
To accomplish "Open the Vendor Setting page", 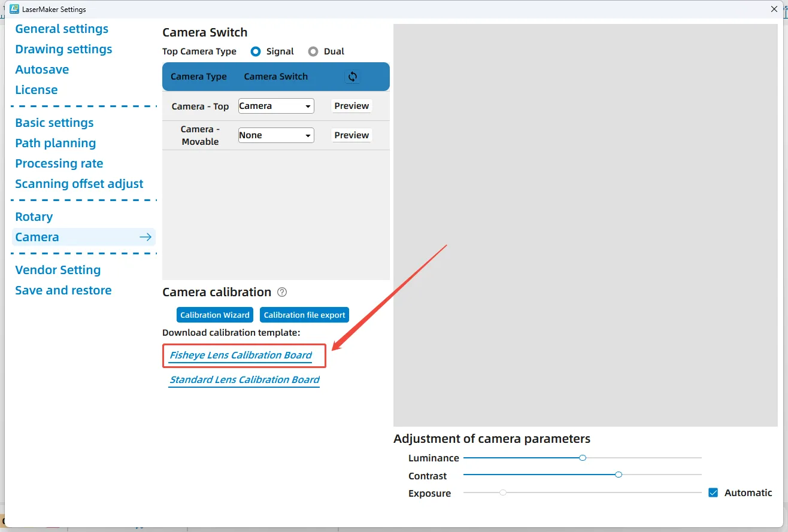I will click(58, 270).
